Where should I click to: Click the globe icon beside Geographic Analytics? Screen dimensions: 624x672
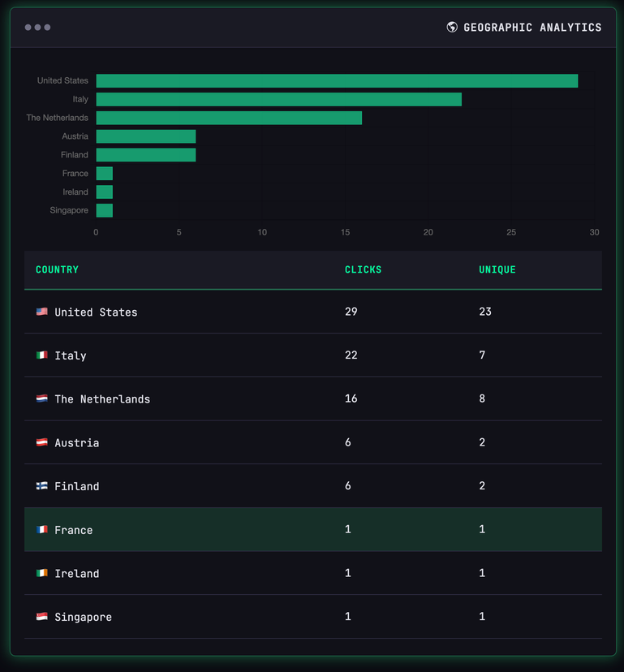(x=452, y=28)
